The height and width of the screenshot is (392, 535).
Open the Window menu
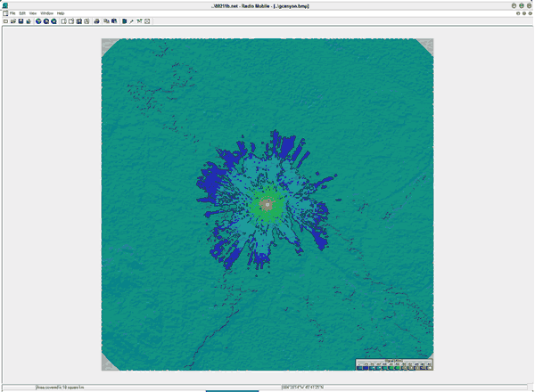[x=46, y=13]
